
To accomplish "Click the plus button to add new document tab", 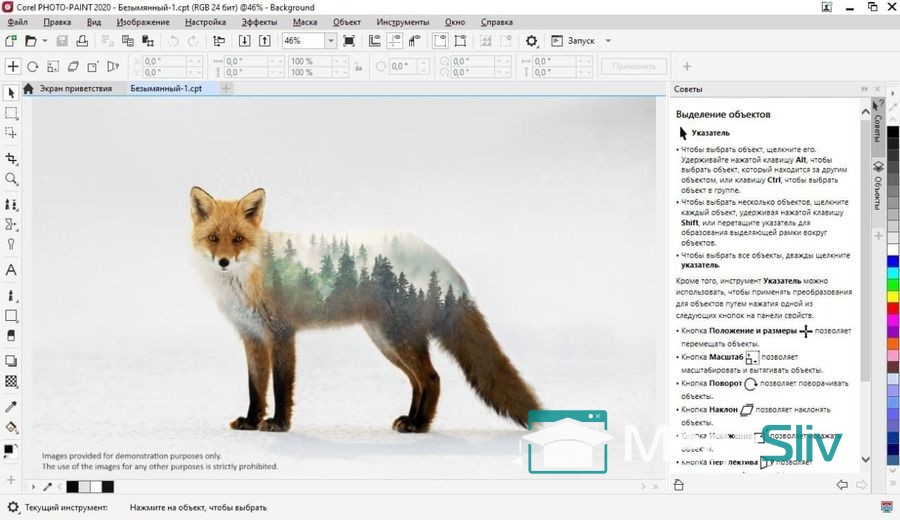I will click(226, 89).
